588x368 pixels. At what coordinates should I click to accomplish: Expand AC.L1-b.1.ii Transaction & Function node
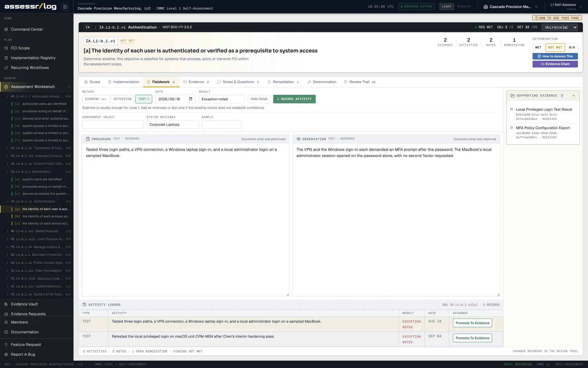[8, 148]
